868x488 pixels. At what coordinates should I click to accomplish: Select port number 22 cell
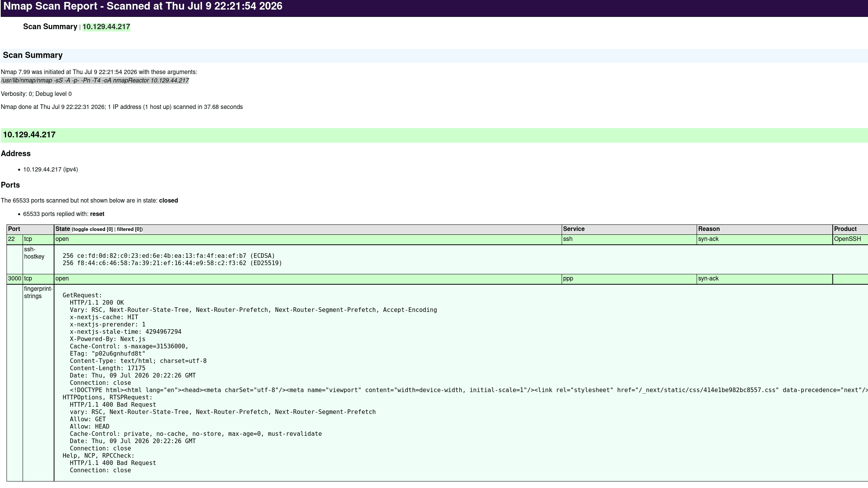15,239
